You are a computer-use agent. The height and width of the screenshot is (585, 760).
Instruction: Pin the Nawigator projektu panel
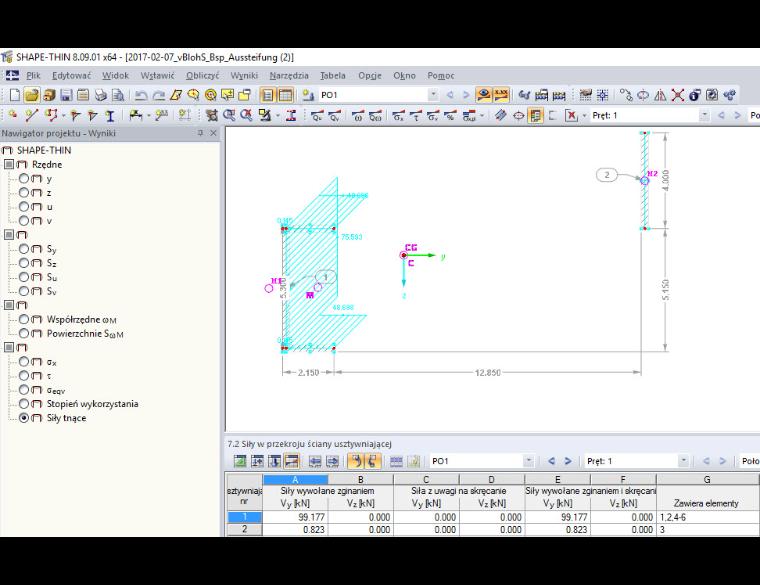[x=200, y=133]
